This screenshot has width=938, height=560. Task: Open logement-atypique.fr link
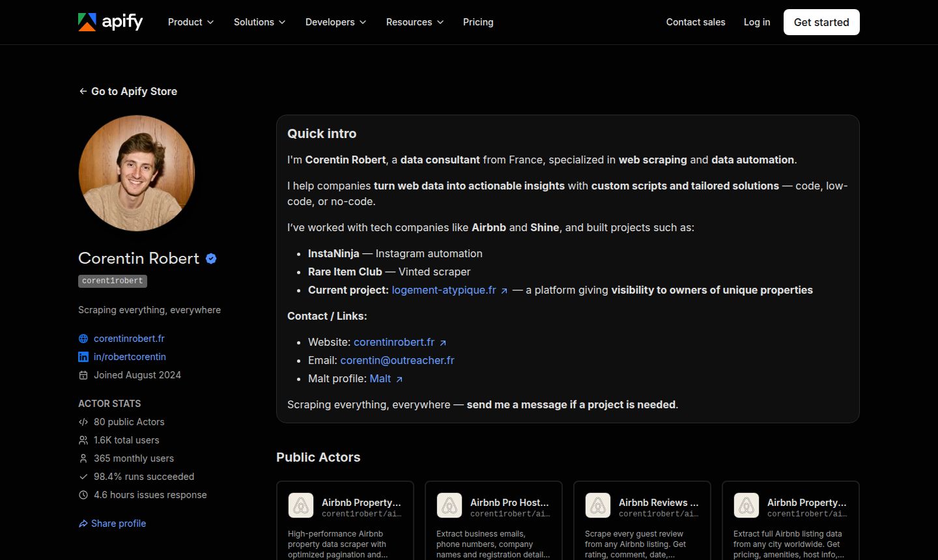point(444,290)
